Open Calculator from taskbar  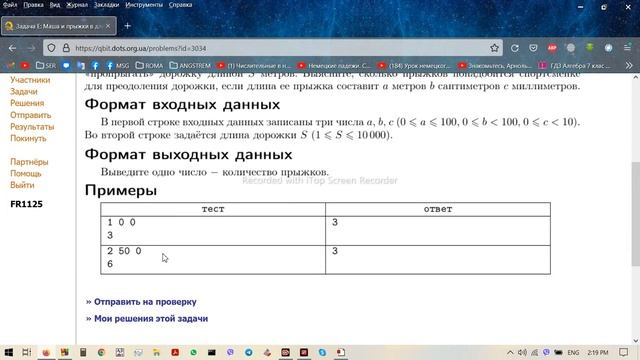[x=83, y=352]
